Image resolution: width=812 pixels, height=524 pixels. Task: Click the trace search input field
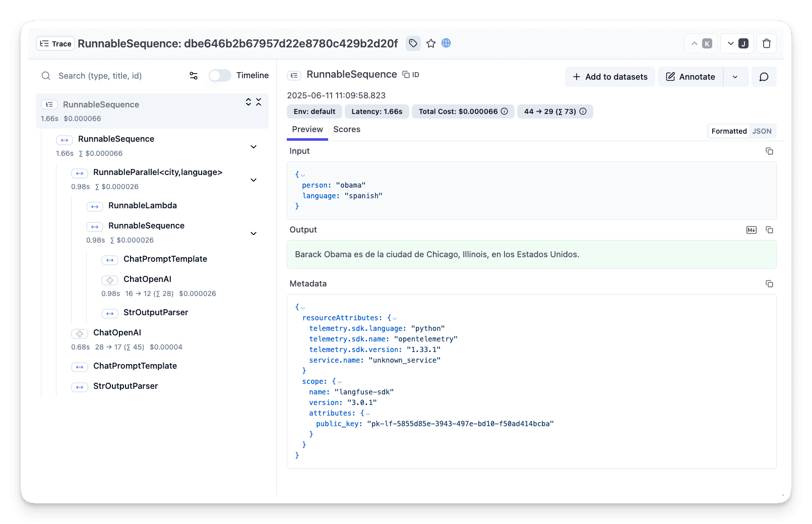[x=116, y=76]
